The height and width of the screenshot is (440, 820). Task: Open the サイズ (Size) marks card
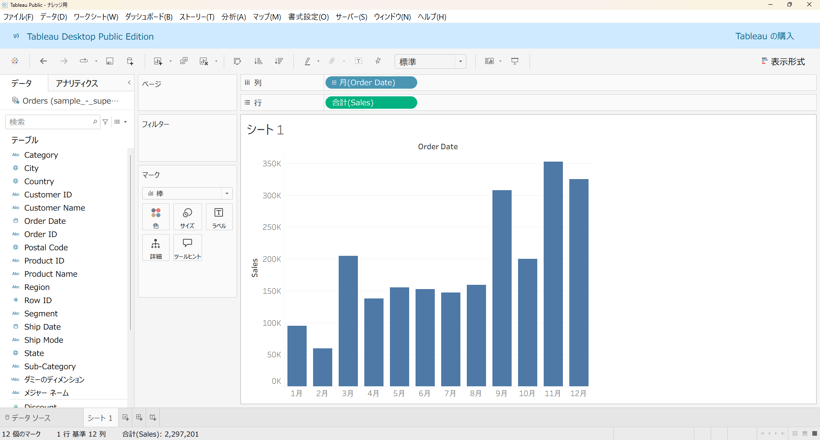point(187,217)
